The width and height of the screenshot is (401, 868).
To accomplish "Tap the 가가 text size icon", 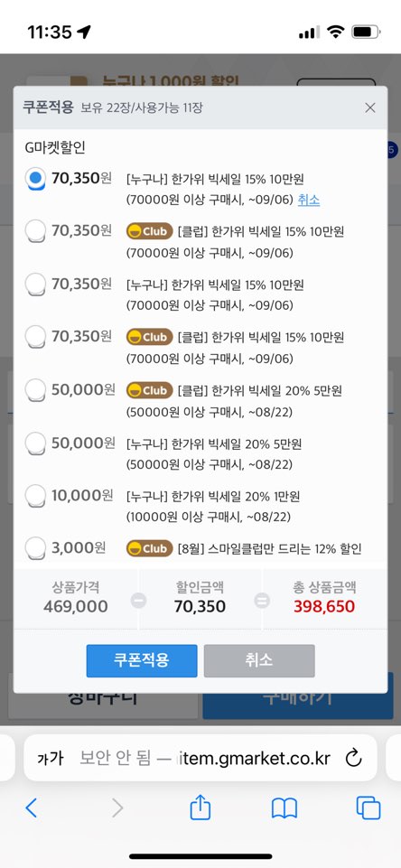I will pyautogui.click(x=51, y=759).
